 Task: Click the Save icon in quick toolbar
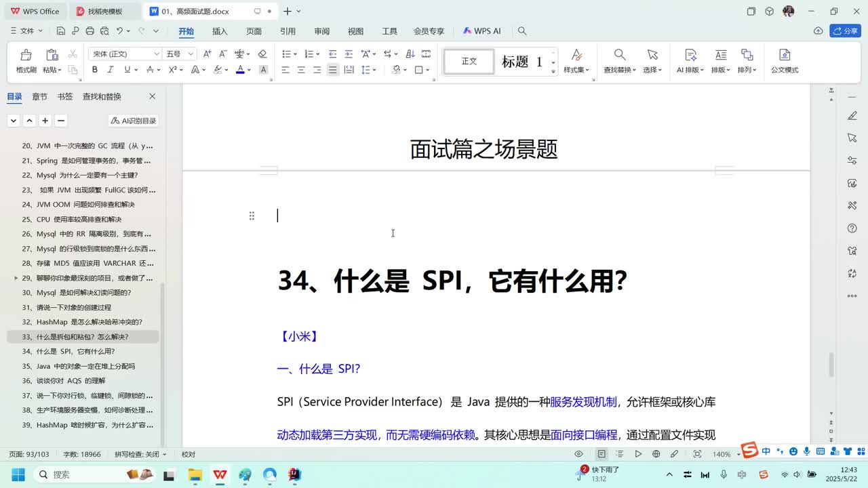click(61, 31)
